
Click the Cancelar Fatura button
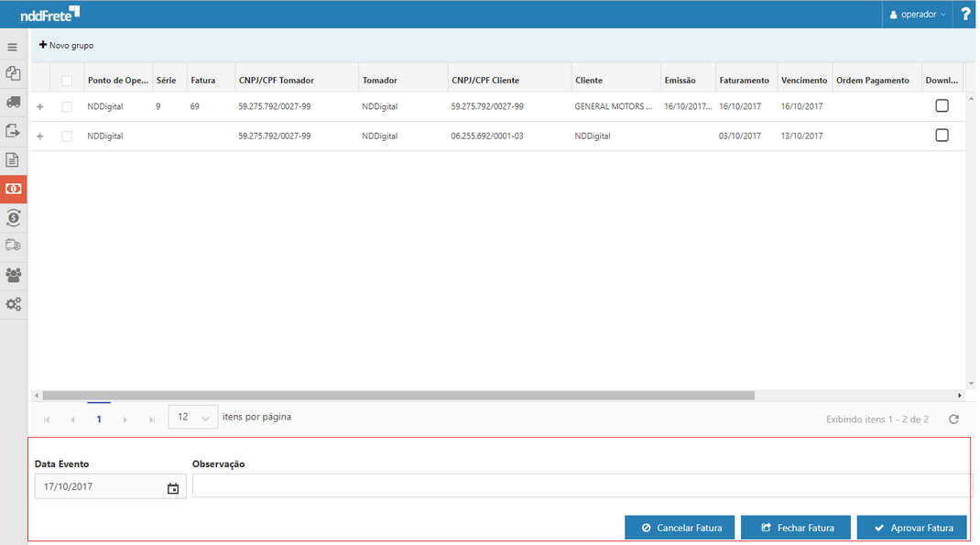click(680, 528)
